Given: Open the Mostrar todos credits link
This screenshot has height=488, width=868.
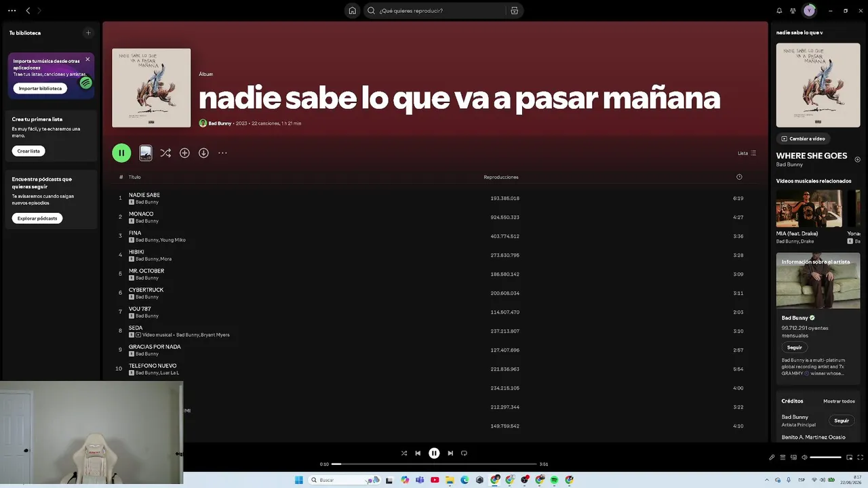Looking at the screenshot, I should [x=839, y=401].
